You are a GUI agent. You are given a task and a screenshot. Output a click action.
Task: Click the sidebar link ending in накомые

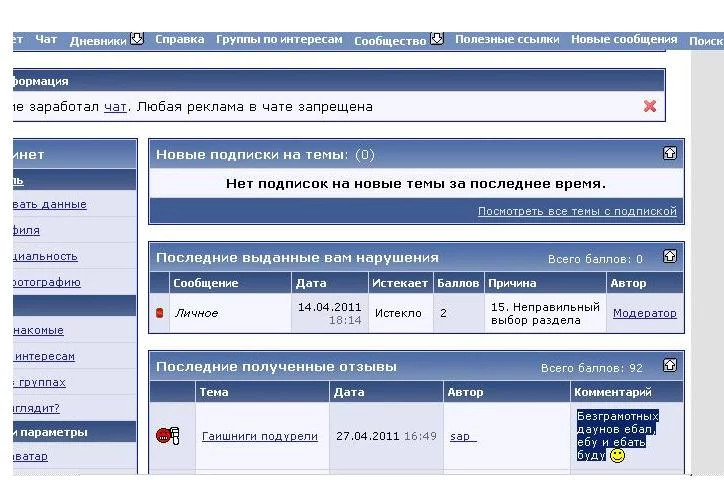coord(38,330)
